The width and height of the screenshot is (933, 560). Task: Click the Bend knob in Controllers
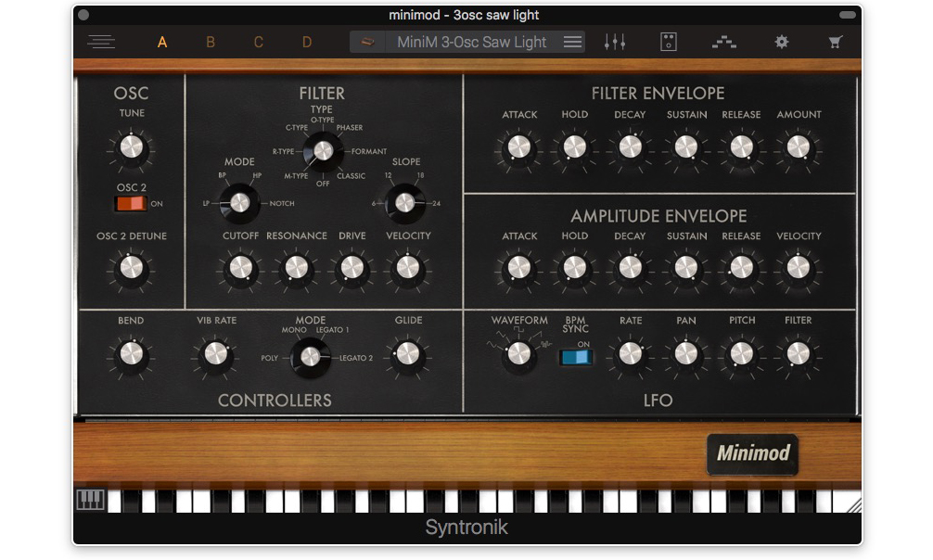[131, 354]
